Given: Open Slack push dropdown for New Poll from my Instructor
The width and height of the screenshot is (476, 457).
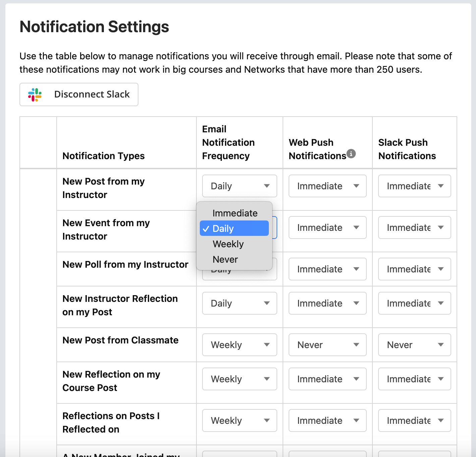Looking at the screenshot, I should pos(415,269).
